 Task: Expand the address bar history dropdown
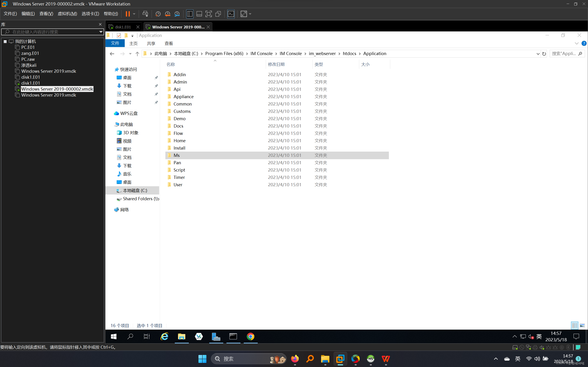pos(538,54)
